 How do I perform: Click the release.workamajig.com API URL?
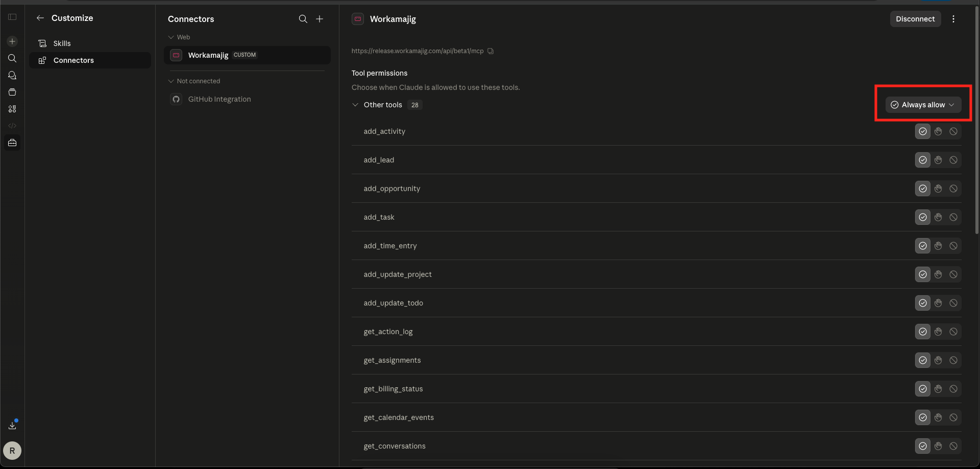click(418, 51)
